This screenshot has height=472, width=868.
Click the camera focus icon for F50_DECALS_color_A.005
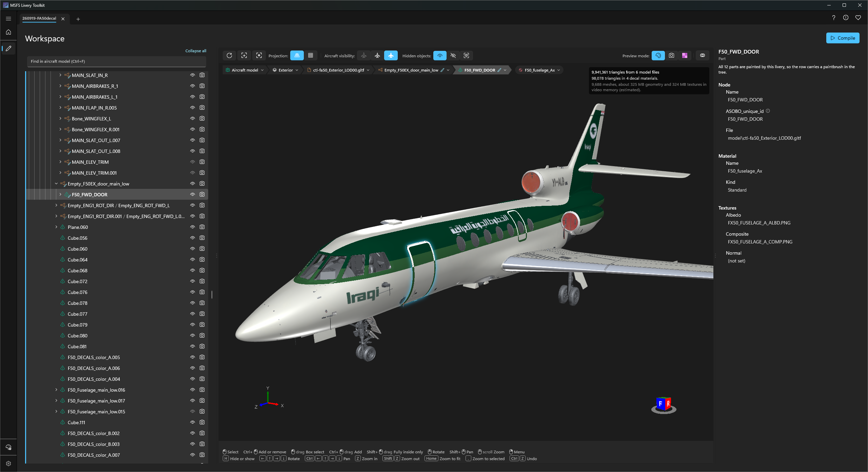click(x=202, y=357)
